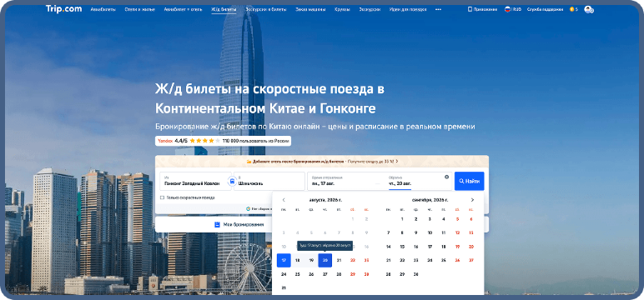Screen dimensions: 644x300
Task: Select August 17 in calendar
Action: [284, 261]
